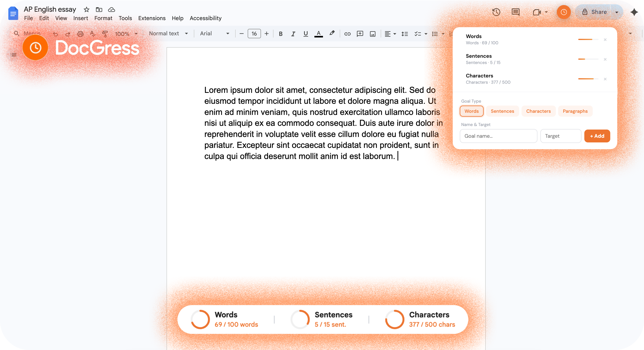644x350 pixels.
Task: Run spelling and grammar check
Action: coord(92,34)
